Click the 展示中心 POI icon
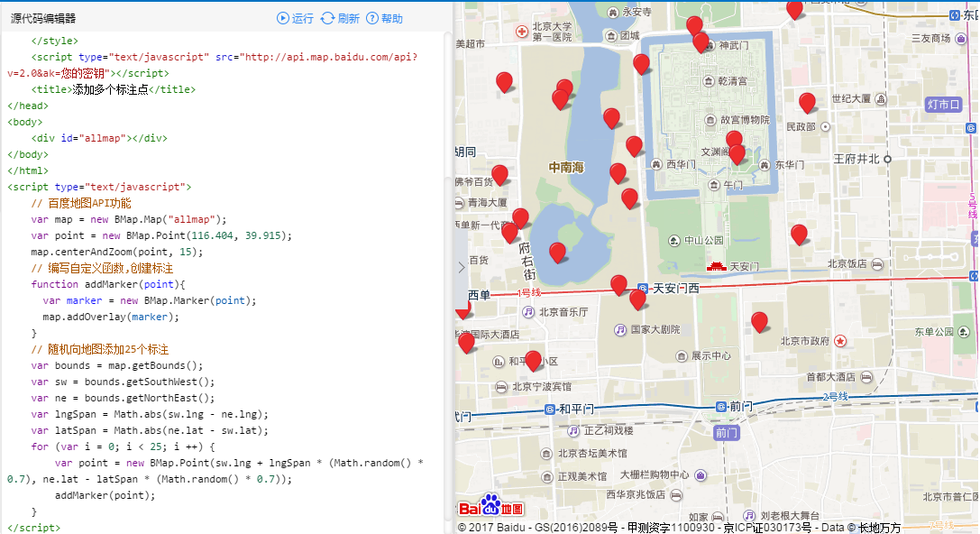Screen dimensions: 980x534 click(x=682, y=355)
